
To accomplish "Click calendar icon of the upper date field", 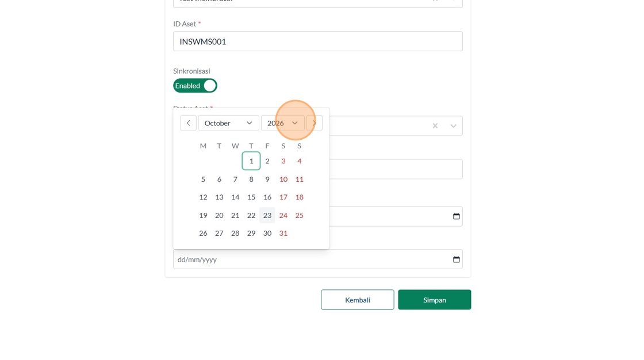I will click(x=457, y=216).
